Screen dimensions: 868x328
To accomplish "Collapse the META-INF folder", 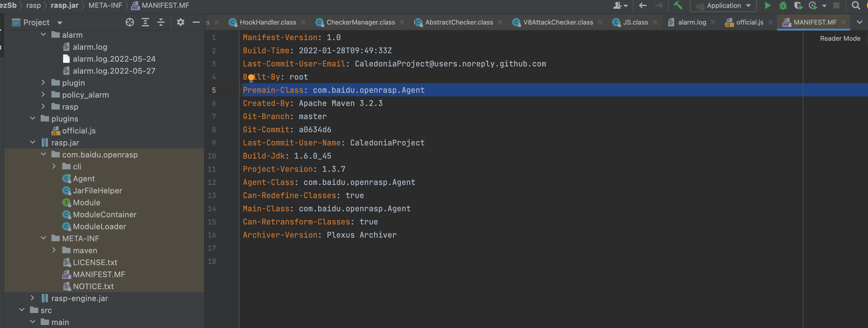I will 43,238.
